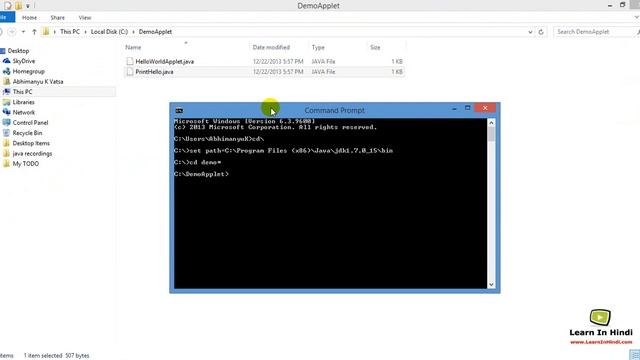Click the Homegroup icon
Viewport: 640px width, 360px height.
pyautogui.click(x=7, y=71)
